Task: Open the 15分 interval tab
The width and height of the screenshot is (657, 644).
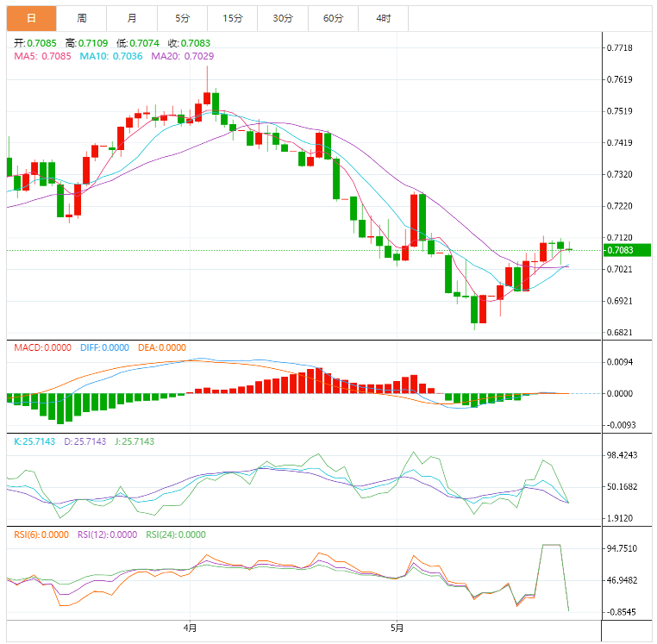Action: pyautogui.click(x=232, y=18)
